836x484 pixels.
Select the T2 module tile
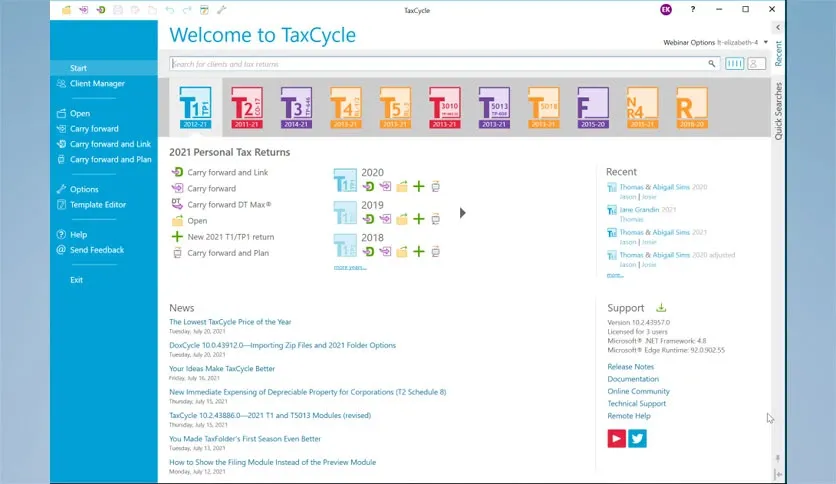pos(246,107)
